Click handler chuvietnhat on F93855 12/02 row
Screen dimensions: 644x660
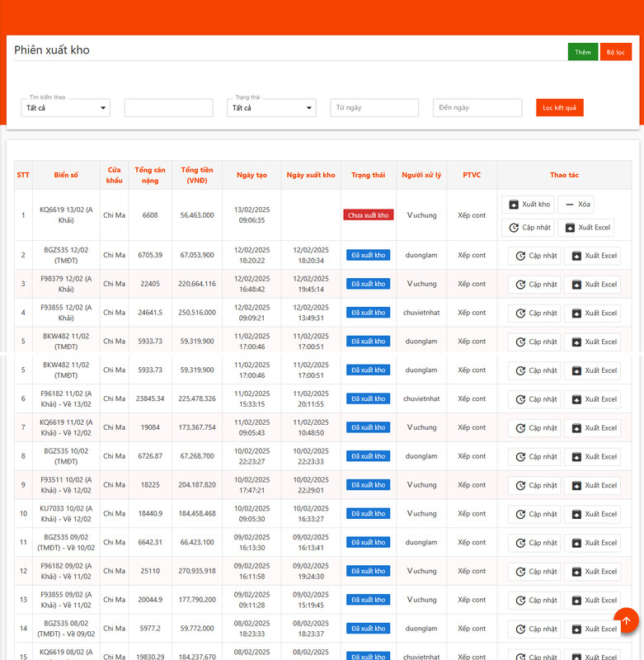[421, 313]
